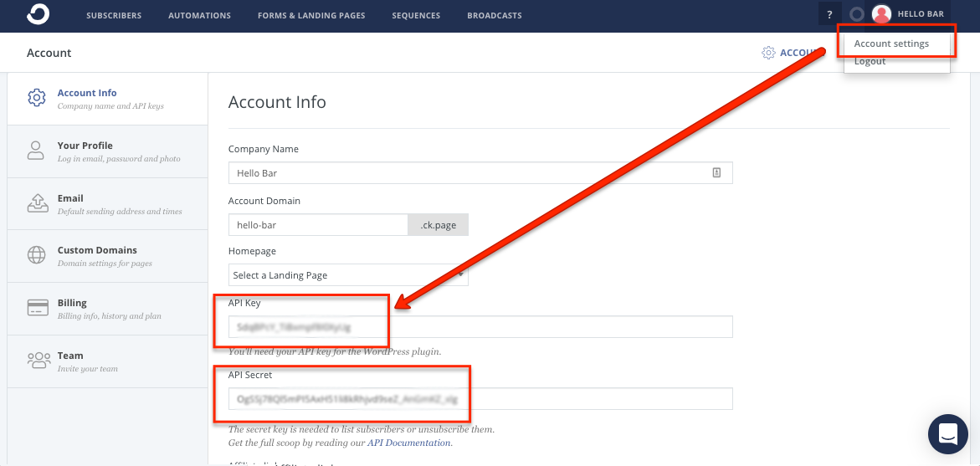Expand the HELLO BAR account menu
This screenshot has height=466, width=980.
click(x=921, y=13)
